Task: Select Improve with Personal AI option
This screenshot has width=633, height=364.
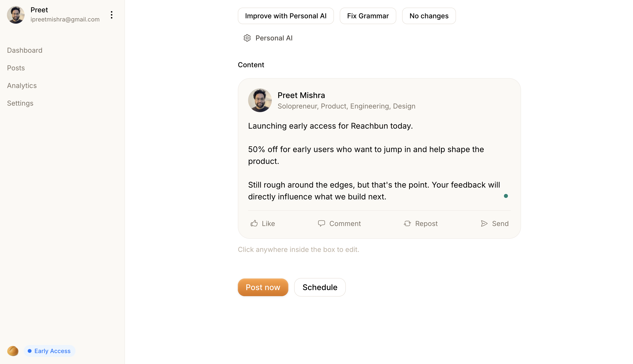Action: (286, 16)
